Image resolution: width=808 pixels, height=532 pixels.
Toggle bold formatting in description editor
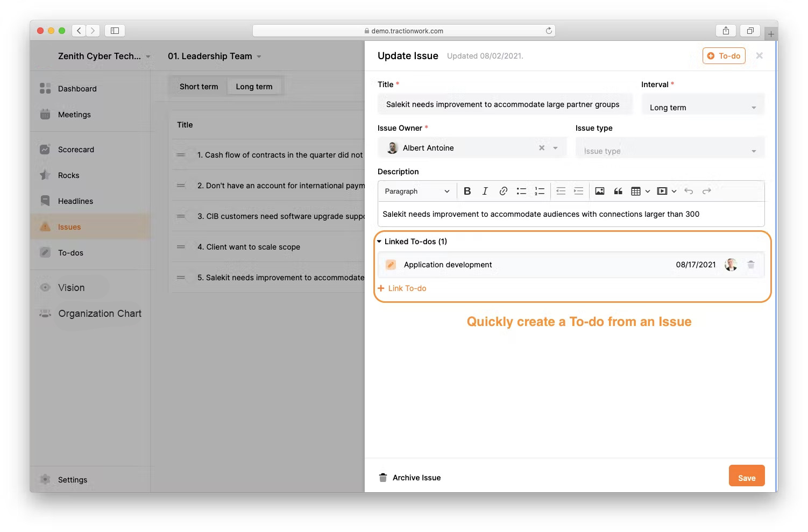pyautogui.click(x=467, y=191)
